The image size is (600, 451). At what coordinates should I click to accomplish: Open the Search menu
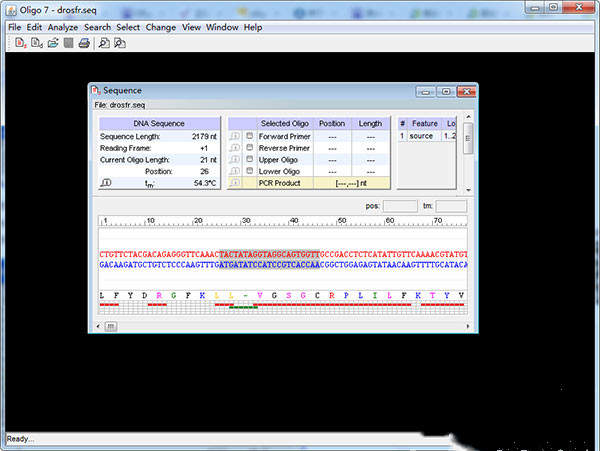click(x=97, y=27)
